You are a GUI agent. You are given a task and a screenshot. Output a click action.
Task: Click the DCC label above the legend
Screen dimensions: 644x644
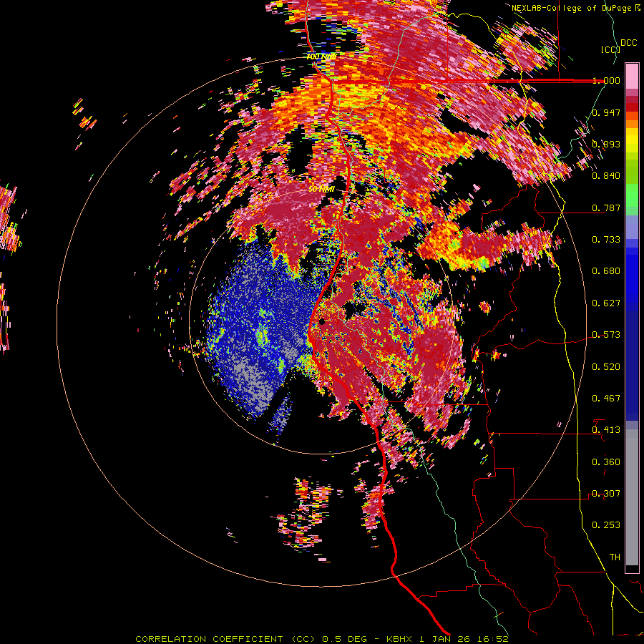point(628,43)
